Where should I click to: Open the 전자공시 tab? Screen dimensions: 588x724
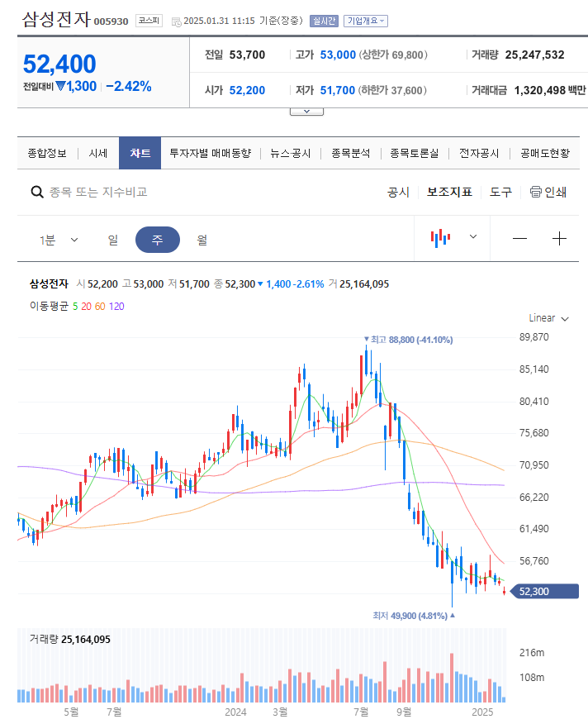tap(479, 153)
